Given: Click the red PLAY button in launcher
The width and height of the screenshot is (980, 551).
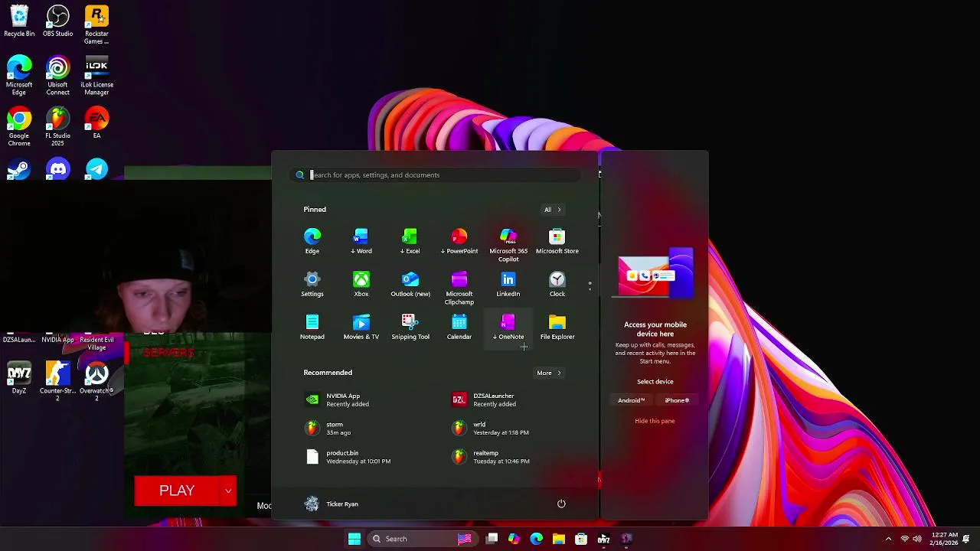Looking at the screenshot, I should coord(177,491).
